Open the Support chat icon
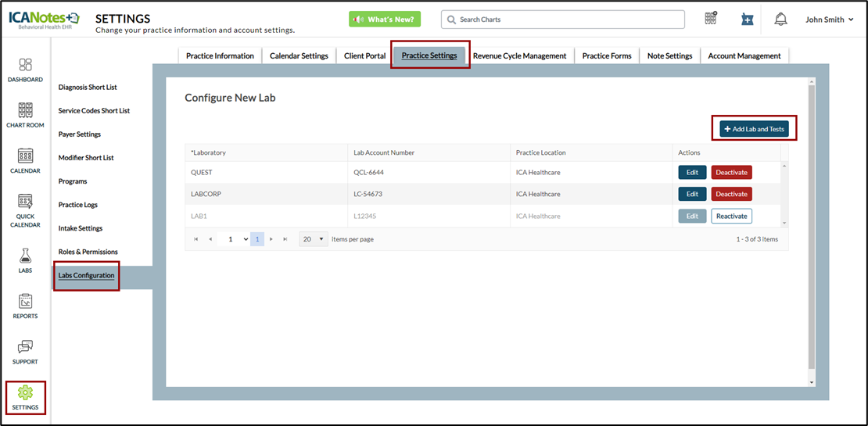868x426 pixels. (25, 351)
